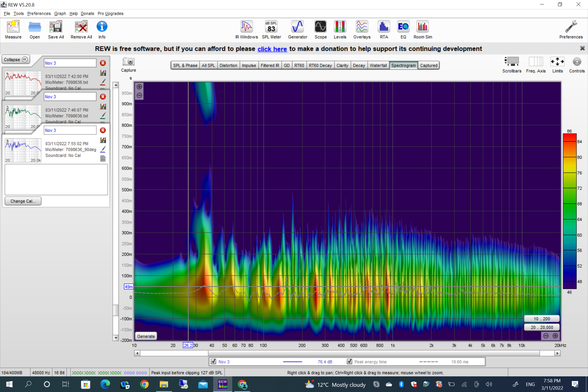
Task: Switch to the Waterfall tab
Action: pos(378,65)
